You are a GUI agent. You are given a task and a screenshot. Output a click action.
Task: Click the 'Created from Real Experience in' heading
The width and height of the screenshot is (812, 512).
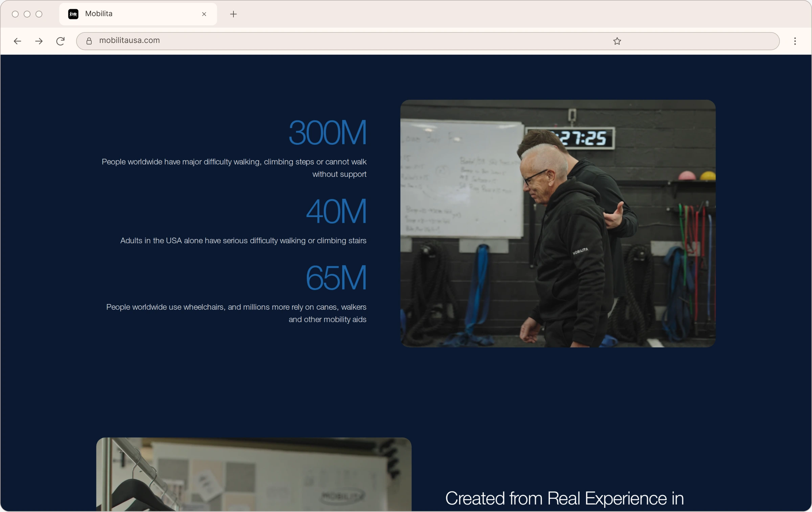click(564, 498)
